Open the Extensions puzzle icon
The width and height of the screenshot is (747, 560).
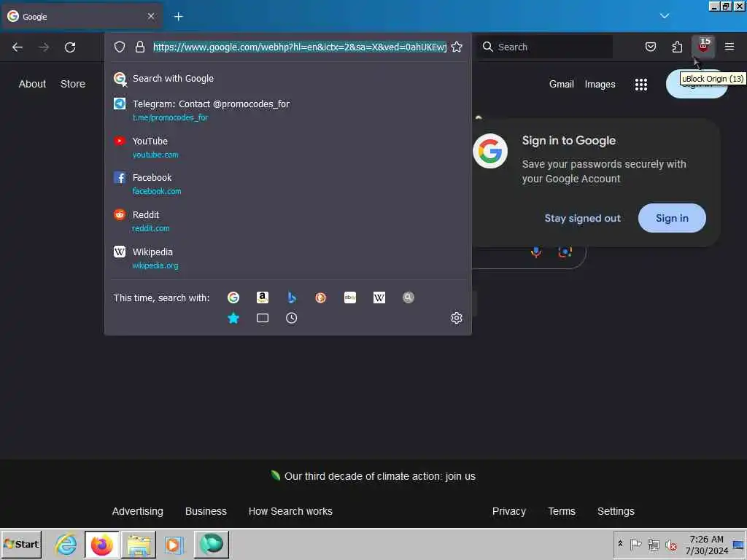[677, 47]
